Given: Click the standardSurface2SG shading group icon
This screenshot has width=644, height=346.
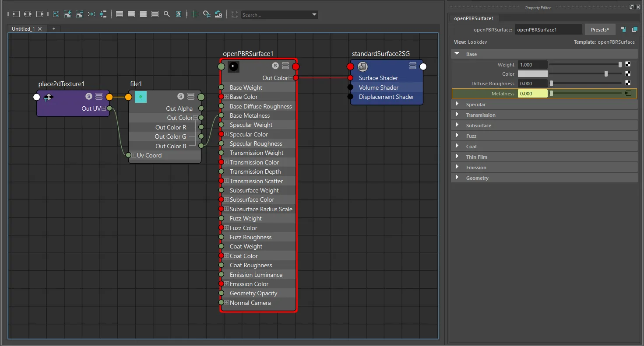Looking at the screenshot, I should click(362, 66).
